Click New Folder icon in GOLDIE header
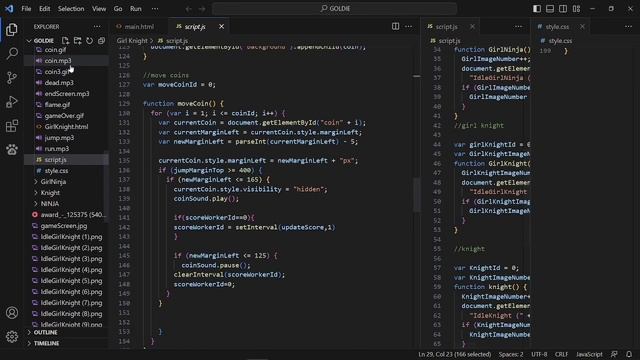The height and width of the screenshot is (360, 640). pos(77,40)
